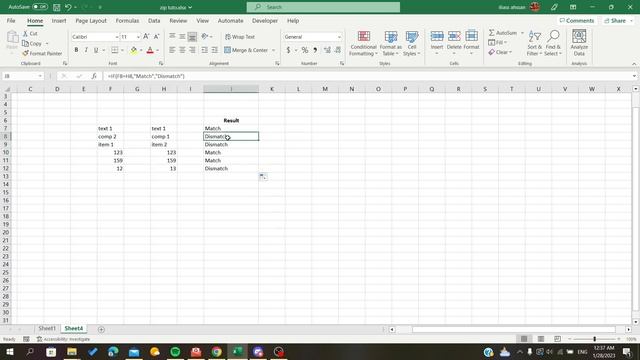Viewport: 640px width, 360px height.
Task: Open Format as Table gallery
Action: (391, 43)
